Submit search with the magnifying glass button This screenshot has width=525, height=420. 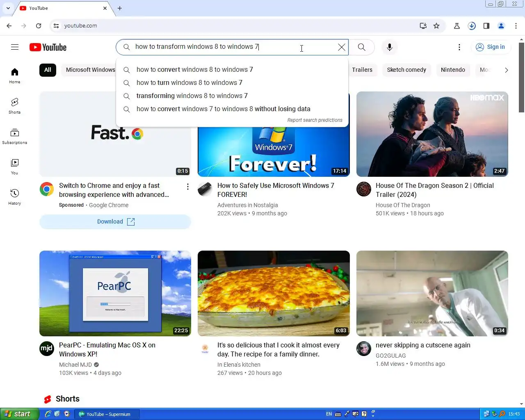pyautogui.click(x=361, y=47)
